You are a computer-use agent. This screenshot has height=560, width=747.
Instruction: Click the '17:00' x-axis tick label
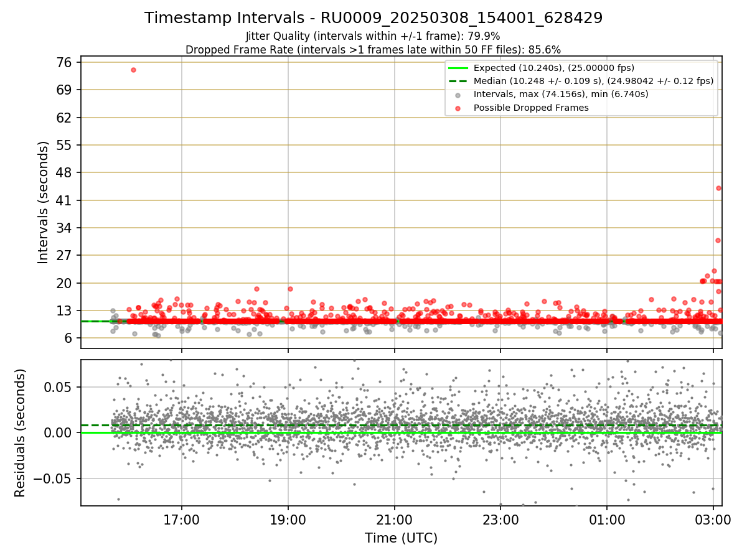[182, 519]
